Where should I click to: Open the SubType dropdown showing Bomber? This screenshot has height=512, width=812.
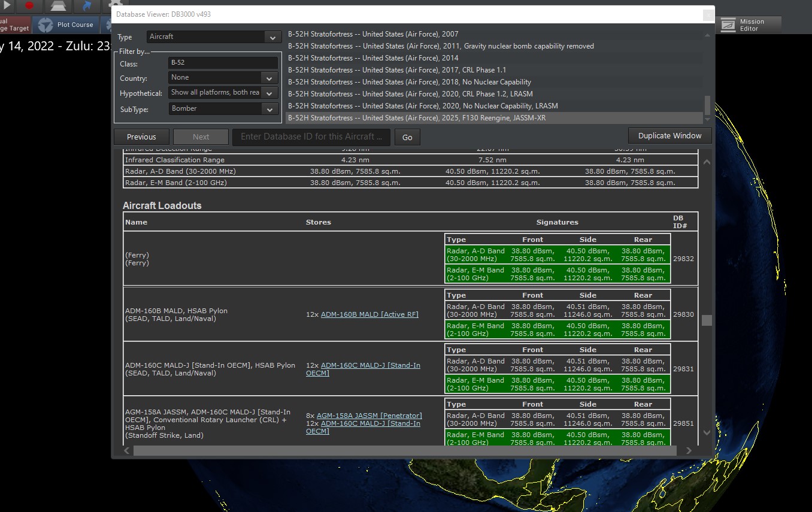coord(223,109)
